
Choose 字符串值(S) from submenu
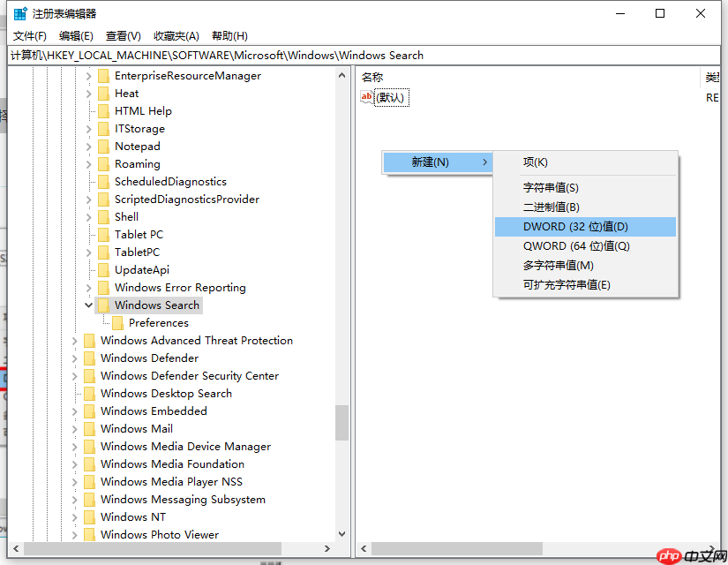585,188
